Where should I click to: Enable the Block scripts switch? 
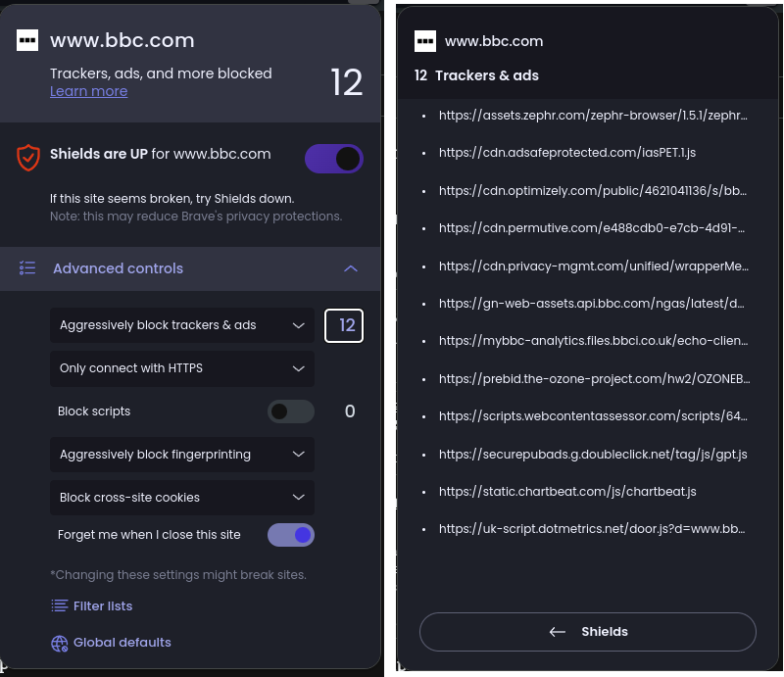click(291, 411)
